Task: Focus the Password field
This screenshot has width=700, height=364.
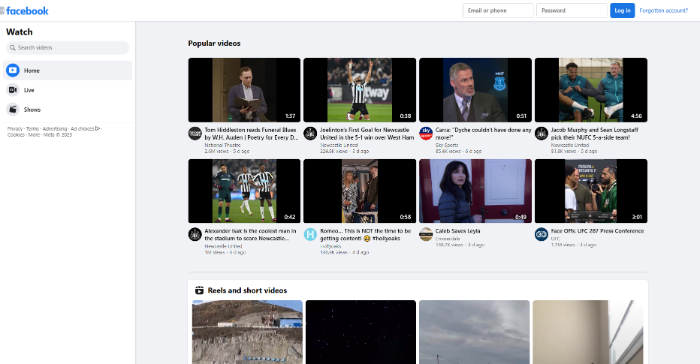Action: 571,10
